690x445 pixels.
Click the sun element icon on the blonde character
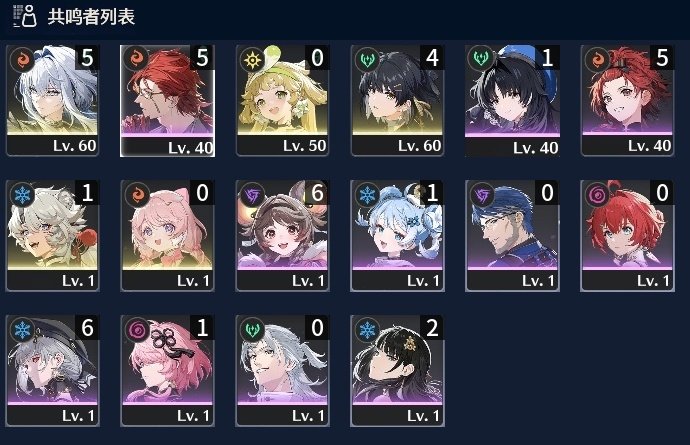pyautogui.click(x=253, y=59)
